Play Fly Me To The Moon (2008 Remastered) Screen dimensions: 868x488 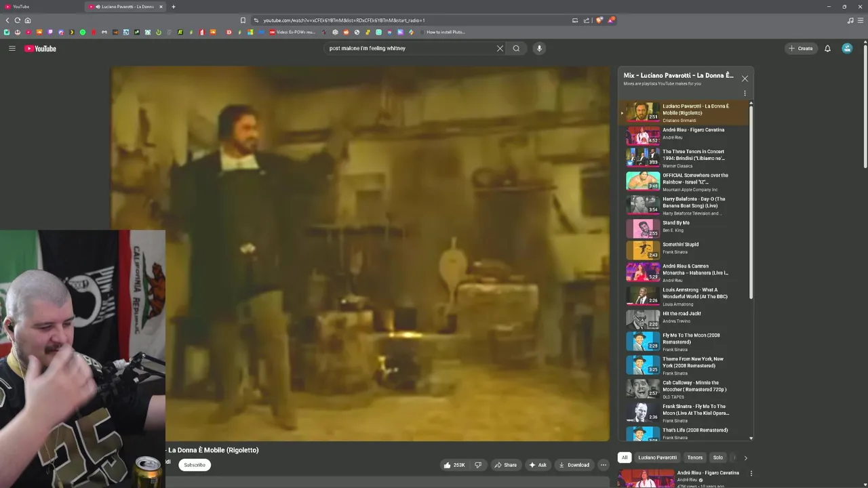tap(685, 342)
